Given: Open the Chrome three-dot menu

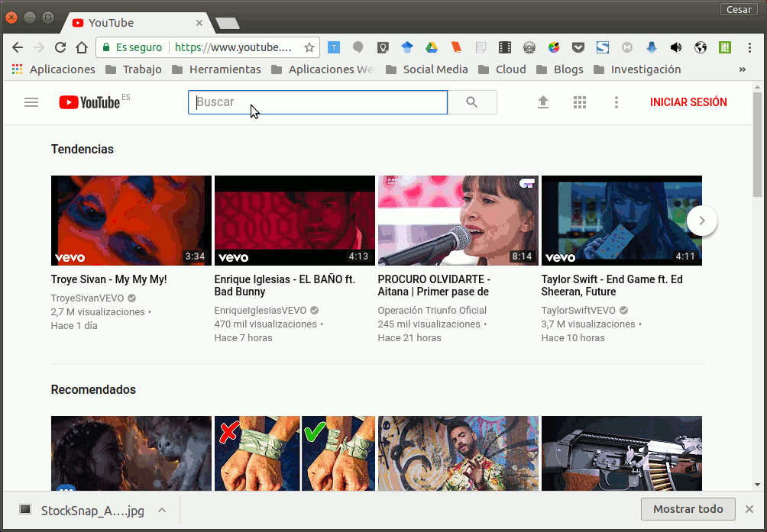Looking at the screenshot, I should 749,47.
